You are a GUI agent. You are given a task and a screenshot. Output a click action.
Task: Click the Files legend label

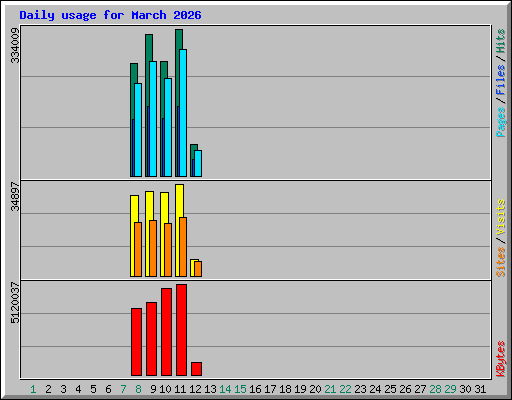point(501,80)
